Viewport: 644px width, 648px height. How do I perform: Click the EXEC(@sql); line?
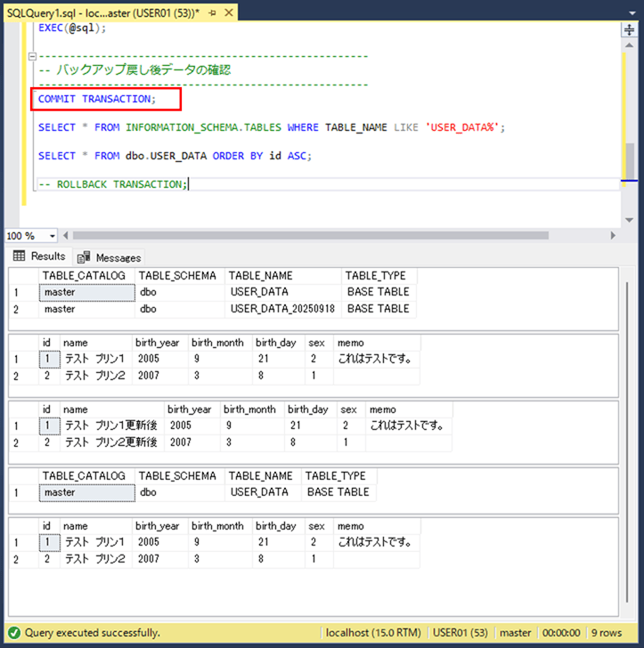pyautogui.click(x=72, y=28)
